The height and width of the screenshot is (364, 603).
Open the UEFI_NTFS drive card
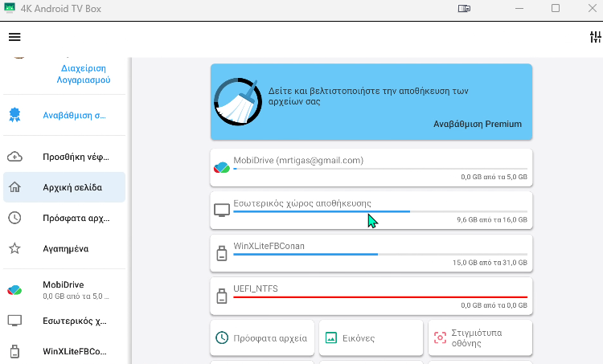pos(371,296)
